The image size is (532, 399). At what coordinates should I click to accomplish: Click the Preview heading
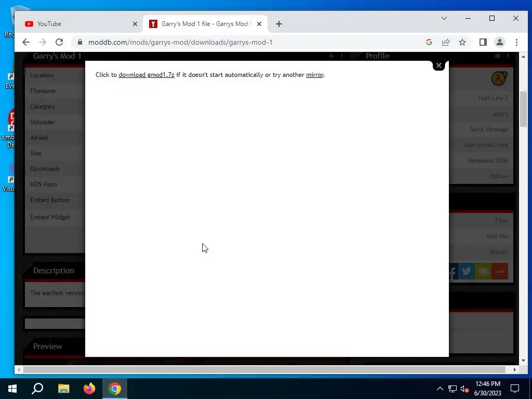coord(47,347)
